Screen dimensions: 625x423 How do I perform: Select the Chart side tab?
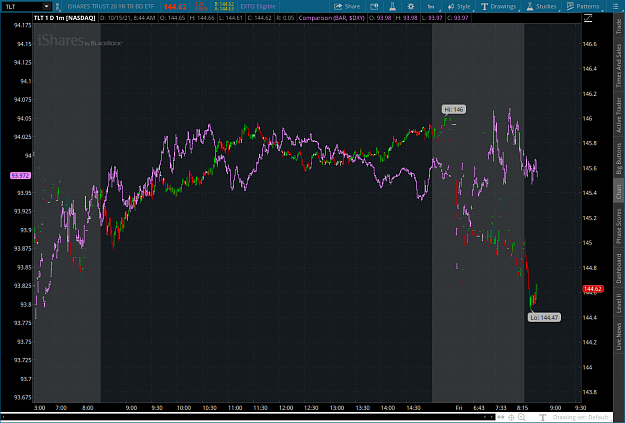(619, 192)
